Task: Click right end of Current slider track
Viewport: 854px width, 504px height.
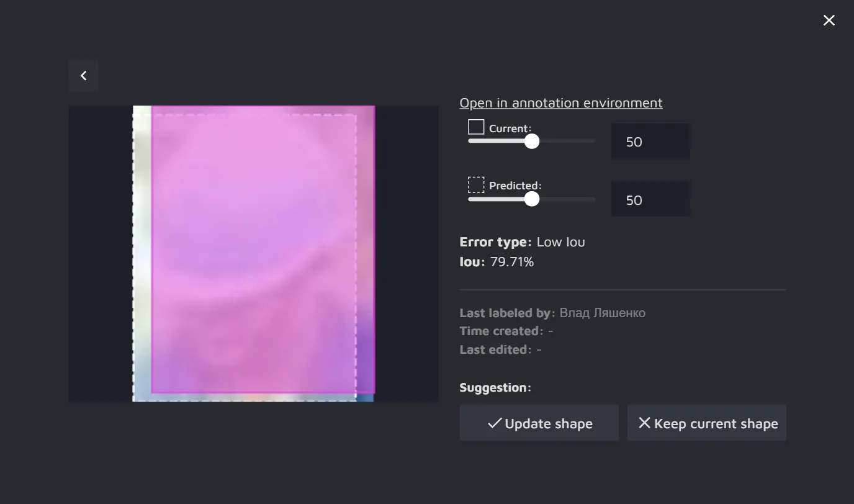Action: point(593,142)
